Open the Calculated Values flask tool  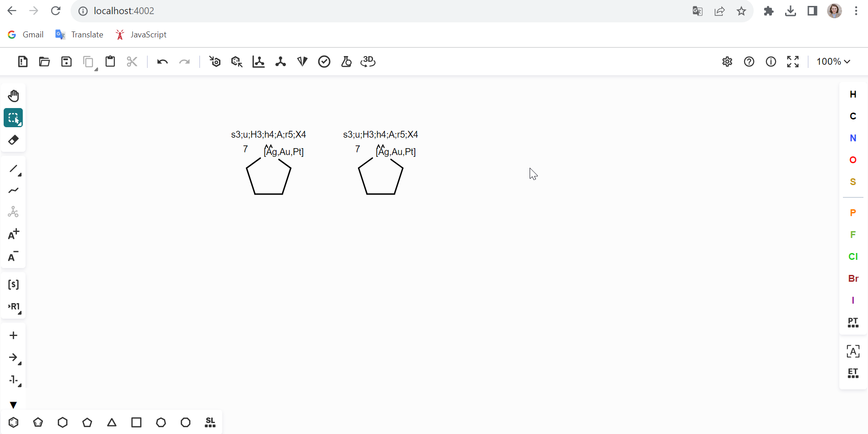click(347, 62)
